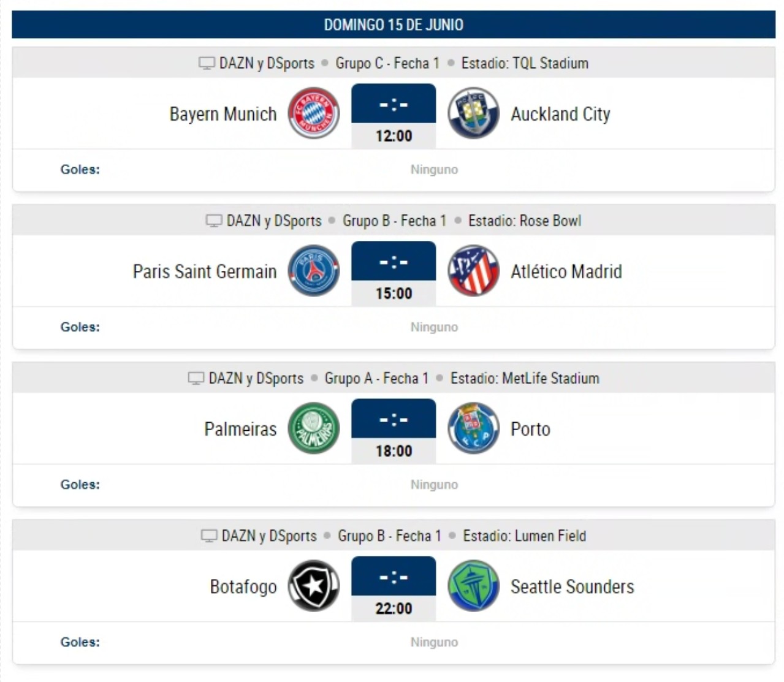This screenshot has width=784, height=682.
Task: Open the Bayern Munich team name link
Action: pos(223,114)
